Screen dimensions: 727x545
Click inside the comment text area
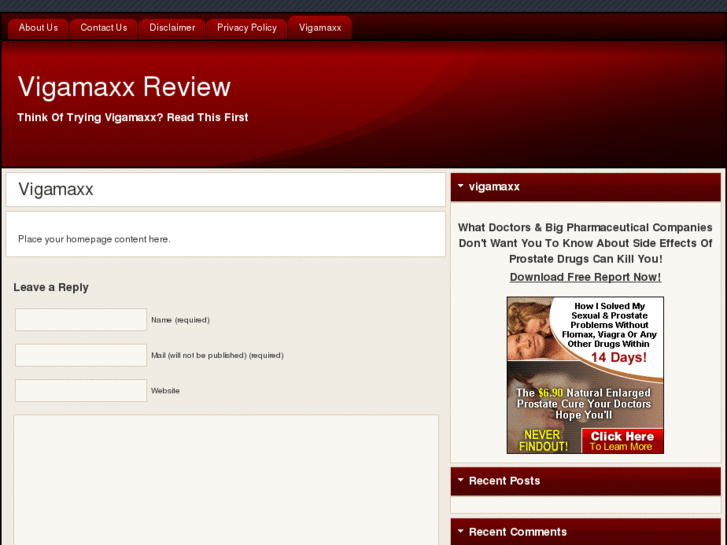(x=226, y=480)
